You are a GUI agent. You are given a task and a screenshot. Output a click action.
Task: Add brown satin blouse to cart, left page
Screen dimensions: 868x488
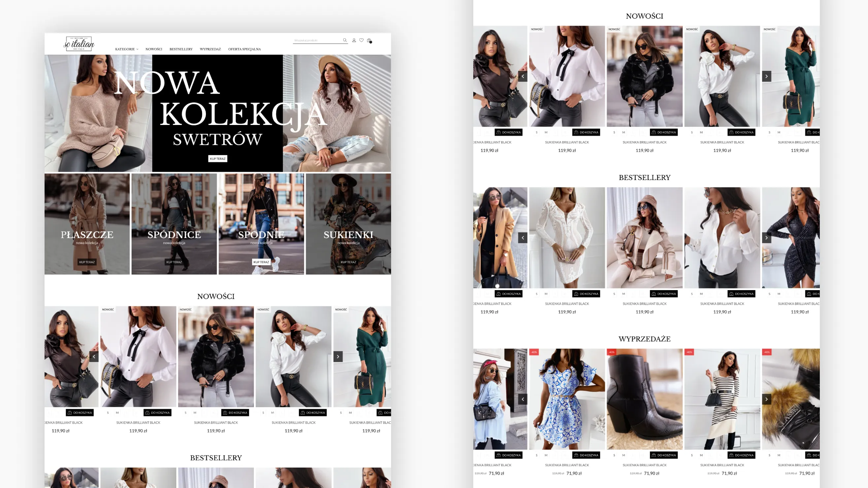click(x=80, y=412)
